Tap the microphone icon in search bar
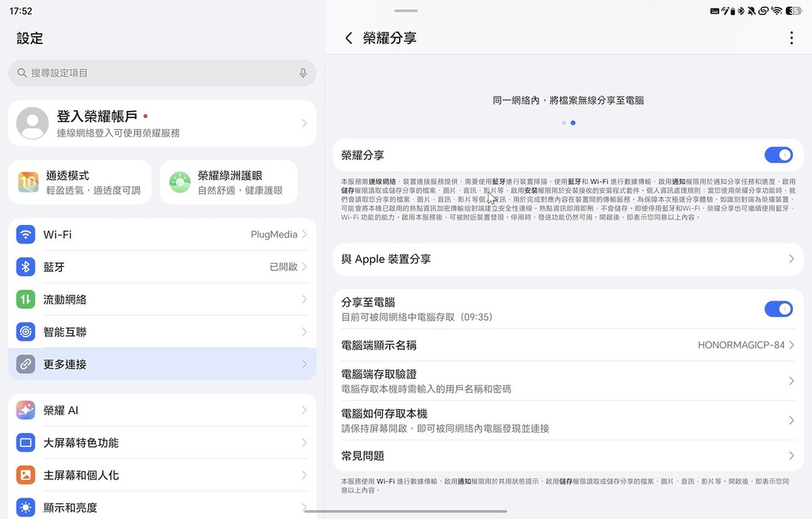The height and width of the screenshot is (519, 812). coord(303,73)
